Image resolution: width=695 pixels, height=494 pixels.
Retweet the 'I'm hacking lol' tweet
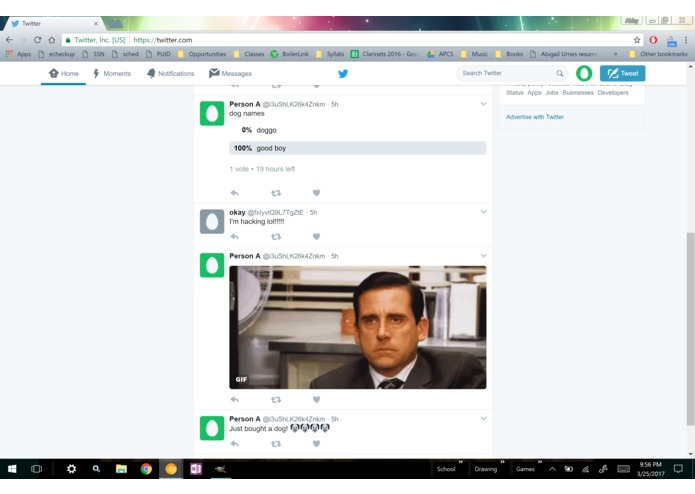coord(276,237)
